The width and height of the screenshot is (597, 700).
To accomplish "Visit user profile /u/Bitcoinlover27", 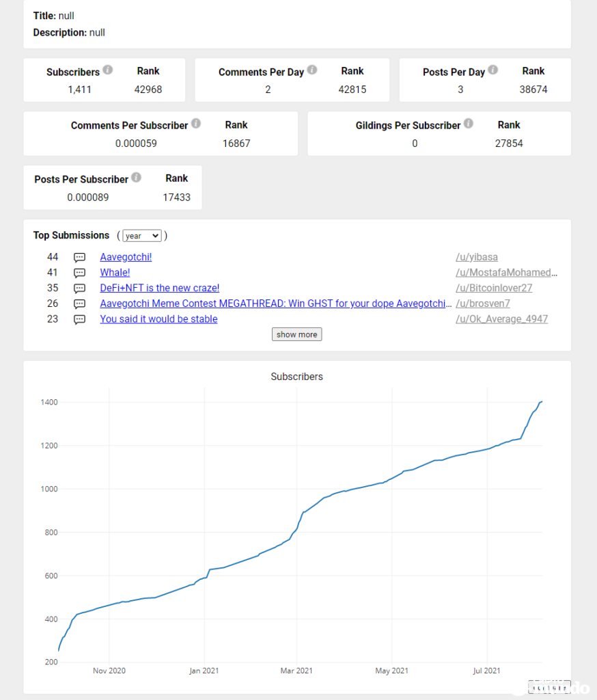I will (494, 288).
